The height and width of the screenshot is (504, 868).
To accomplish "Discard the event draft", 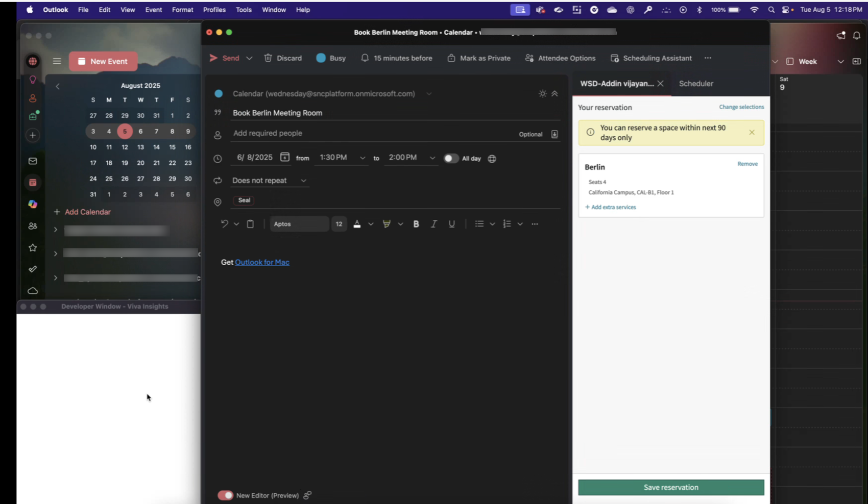I will coord(283,58).
